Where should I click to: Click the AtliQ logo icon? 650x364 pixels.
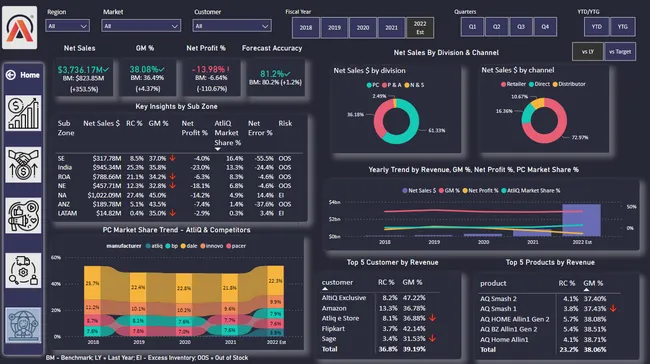[19, 27]
